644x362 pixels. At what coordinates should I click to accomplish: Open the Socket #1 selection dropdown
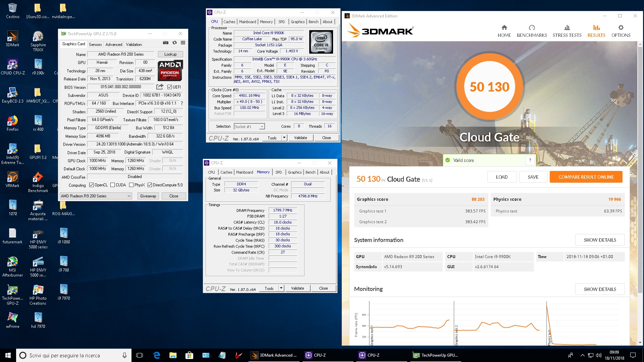pos(249,127)
